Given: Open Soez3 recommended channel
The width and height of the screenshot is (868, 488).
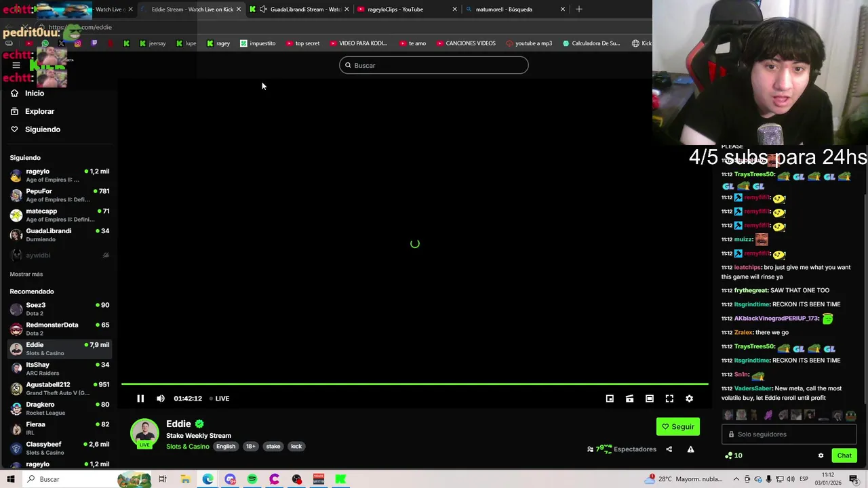Looking at the screenshot, I should pyautogui.click(x=60, y=309).
